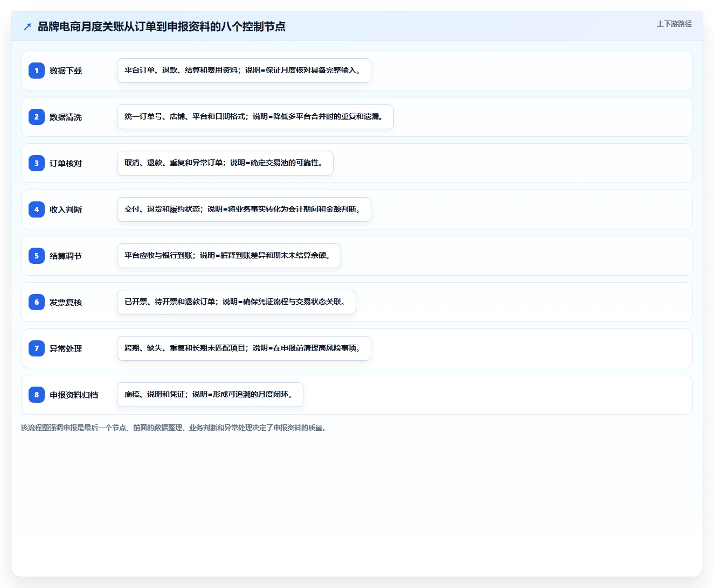
Task: Select the 发票复核 node label
Action: 66,302
